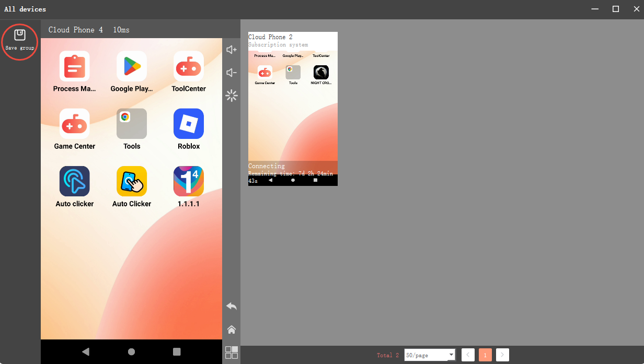Click the Subscription system label
Viewport: 644px width, 364px height.
point(278,45)
